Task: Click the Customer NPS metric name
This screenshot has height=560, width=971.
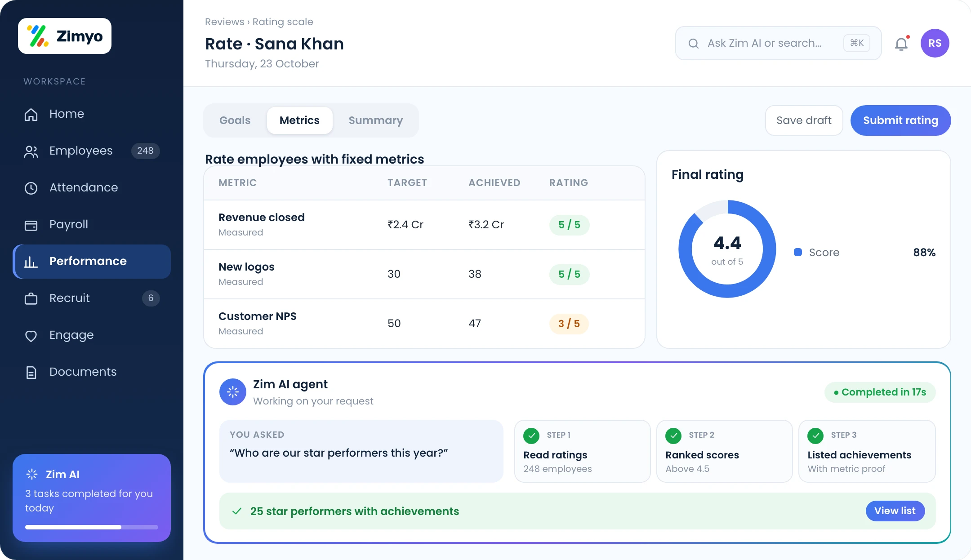Action: coord(258,316)
